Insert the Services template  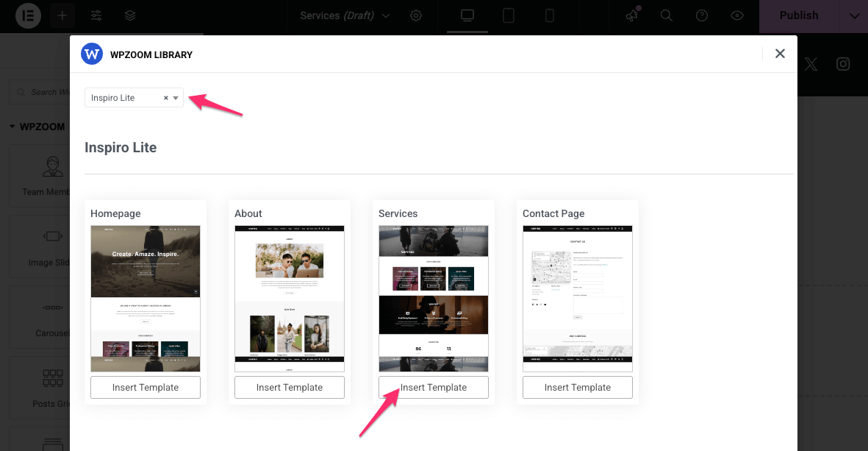click(433, 388)
